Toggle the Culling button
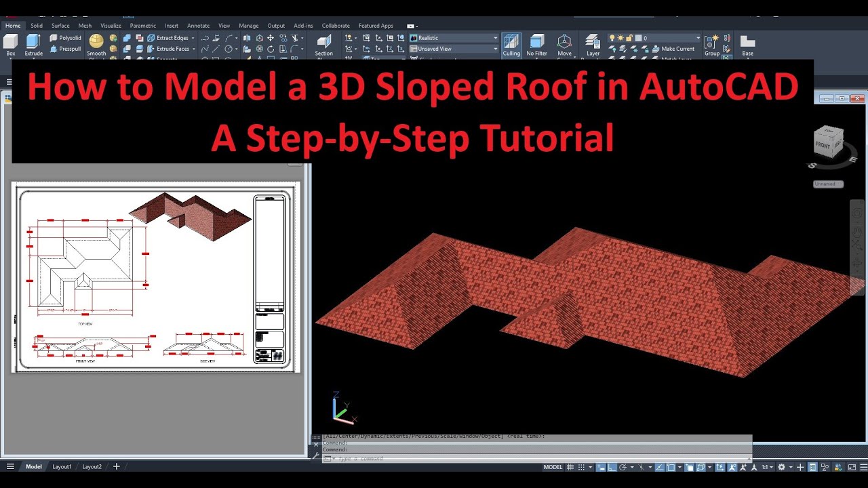Viewport: 868px width, 488px height. coord(511,45)
